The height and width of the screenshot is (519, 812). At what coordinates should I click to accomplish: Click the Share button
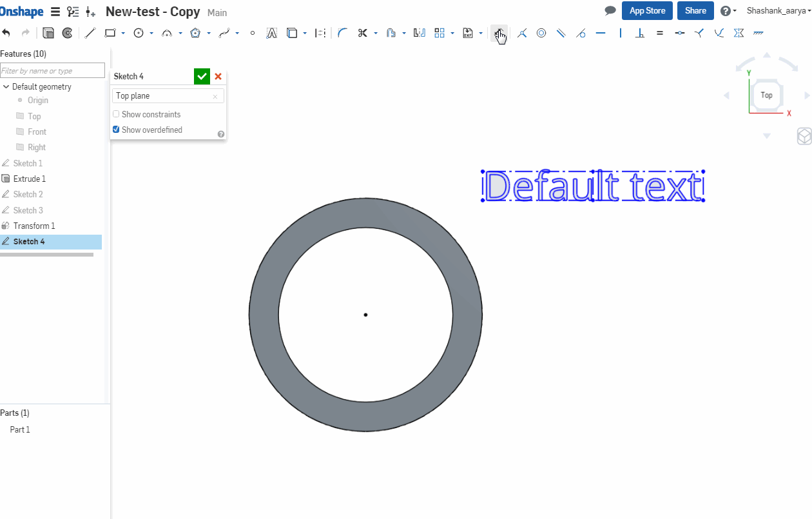tap(695, 10)
